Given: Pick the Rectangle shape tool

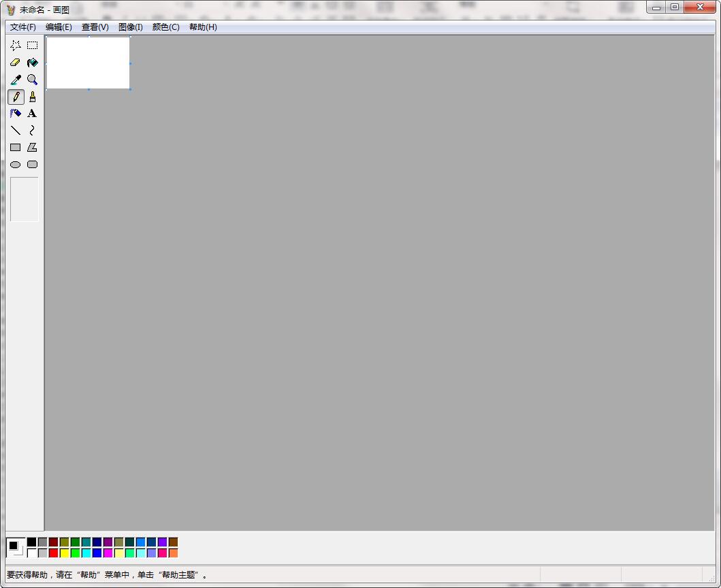Looking at the screenshot, I should (16, 147).
